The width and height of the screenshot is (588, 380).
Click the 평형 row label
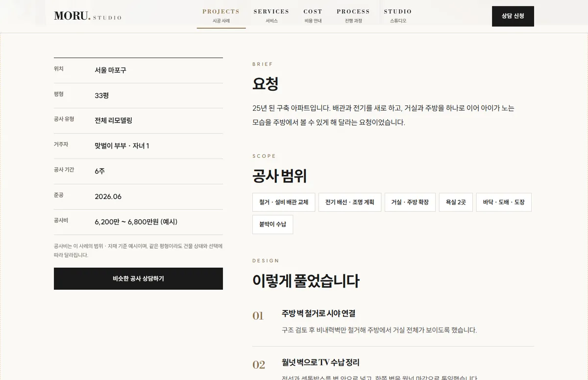pos(59,94)
